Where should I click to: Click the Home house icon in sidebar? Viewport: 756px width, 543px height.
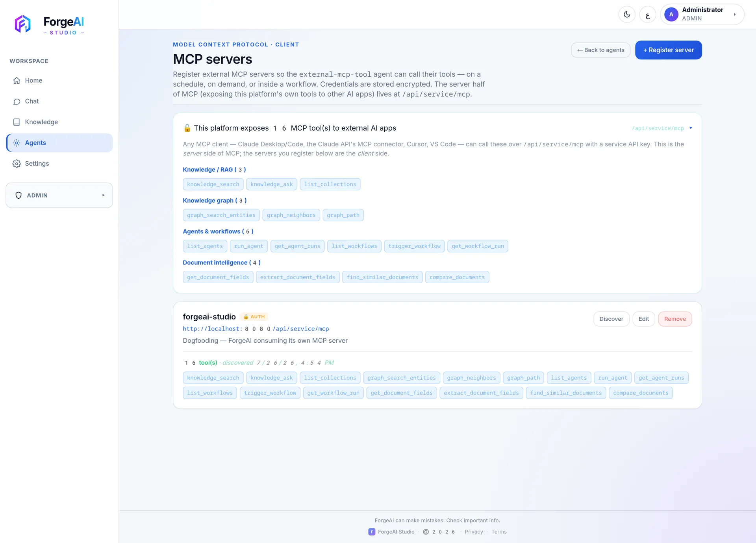tap(17, 81)
